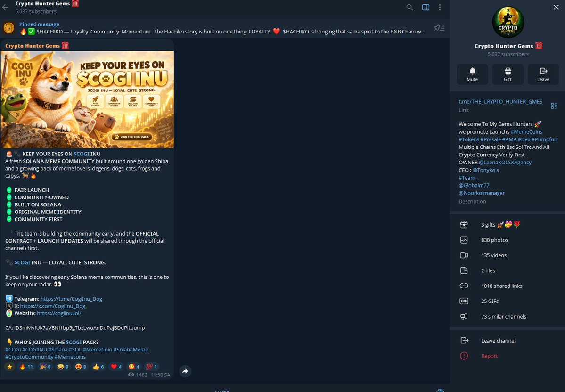Open the @LeenaKOLSXAgency owner profile

505,163
